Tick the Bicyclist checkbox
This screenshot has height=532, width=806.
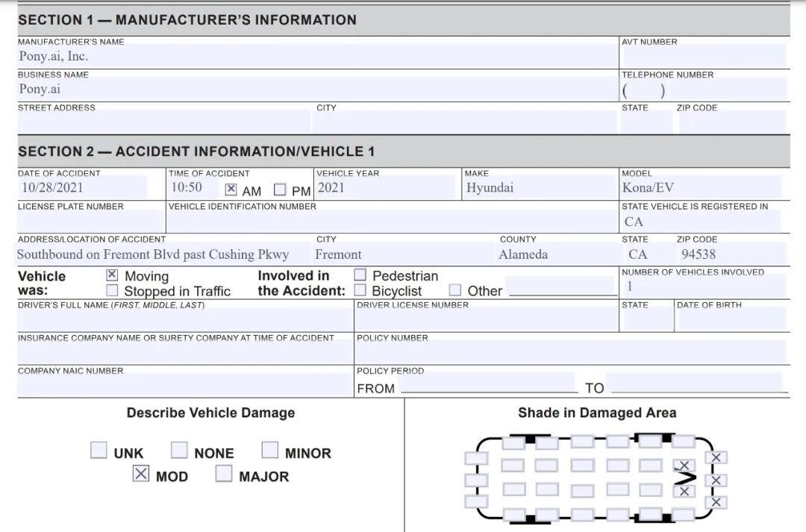click(360, 290)
